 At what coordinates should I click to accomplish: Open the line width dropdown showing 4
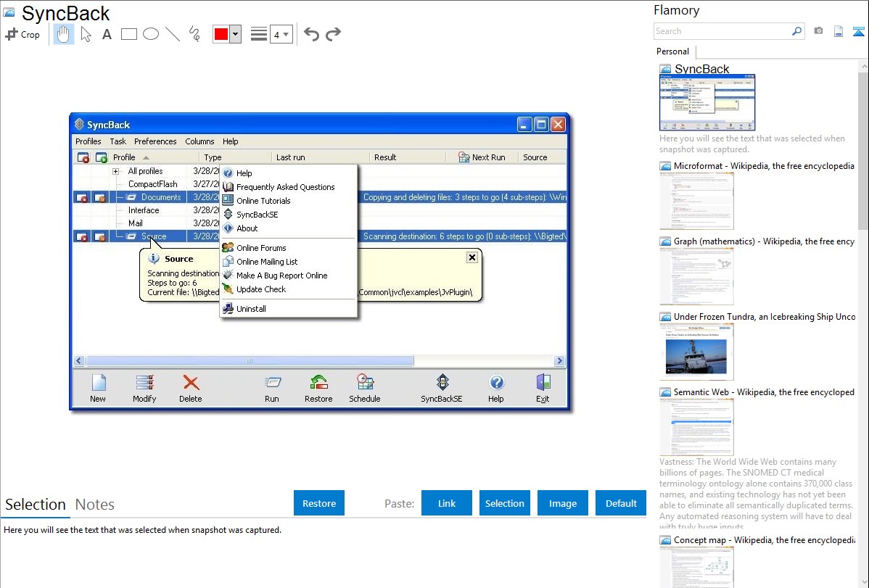click(x=281, y=34)
